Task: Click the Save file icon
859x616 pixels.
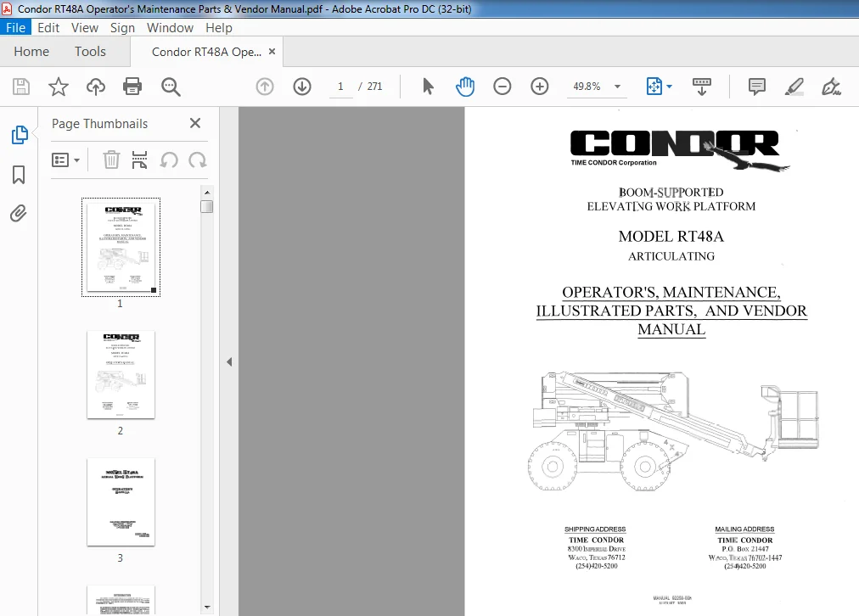Action: [x=21, y=87]
